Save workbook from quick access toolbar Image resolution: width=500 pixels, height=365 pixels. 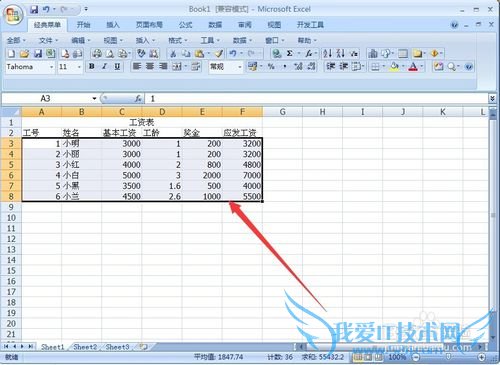(34, 10)
